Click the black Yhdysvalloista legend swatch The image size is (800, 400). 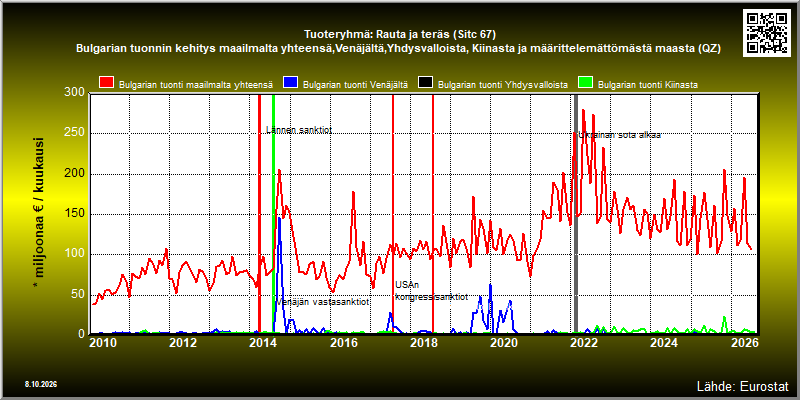[x=426, y=84]
